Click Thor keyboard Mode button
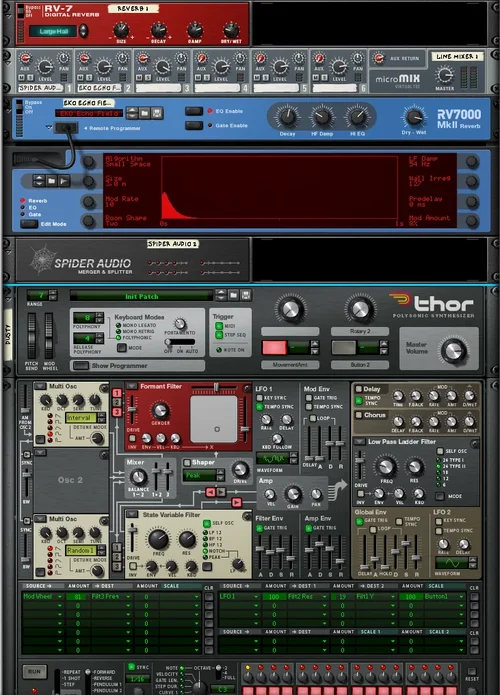Viewport: 500px width, 695px height. click(121, 348)
